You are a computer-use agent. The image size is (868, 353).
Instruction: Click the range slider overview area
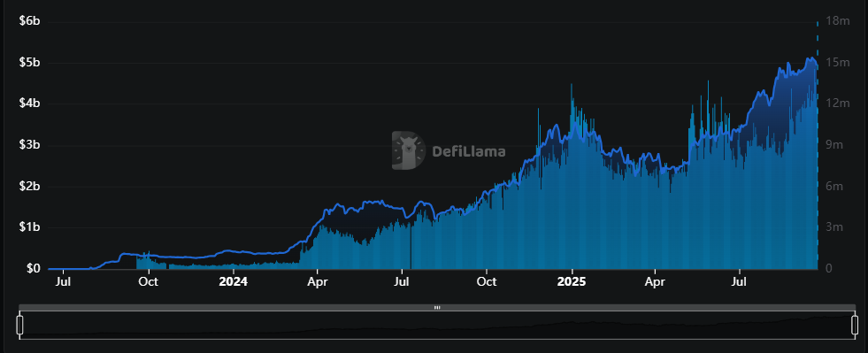coord(437,325)
